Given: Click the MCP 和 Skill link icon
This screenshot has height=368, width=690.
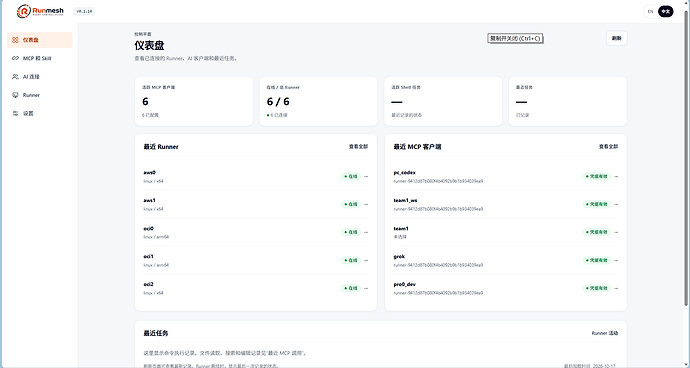Looking at the screenshot, I should coord(15,58).
